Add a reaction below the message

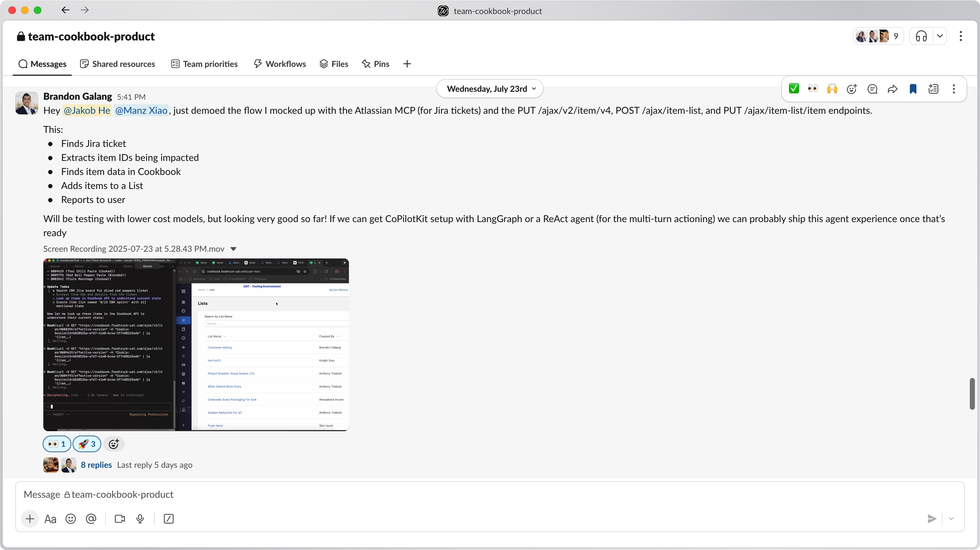point(114,444)
